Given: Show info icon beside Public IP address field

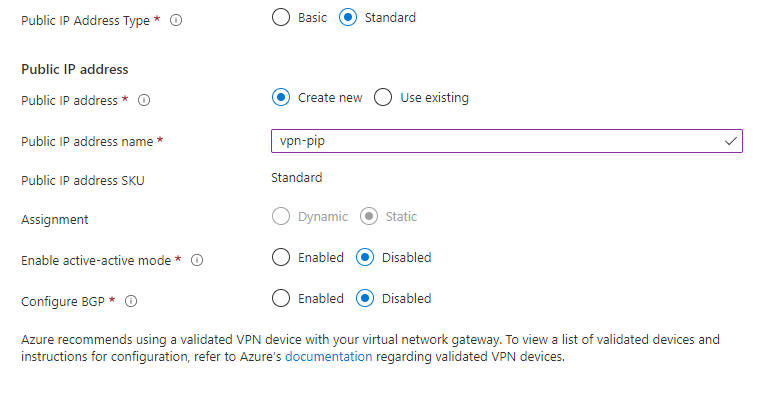Looking at the screenshot, I should coord(144,100).
